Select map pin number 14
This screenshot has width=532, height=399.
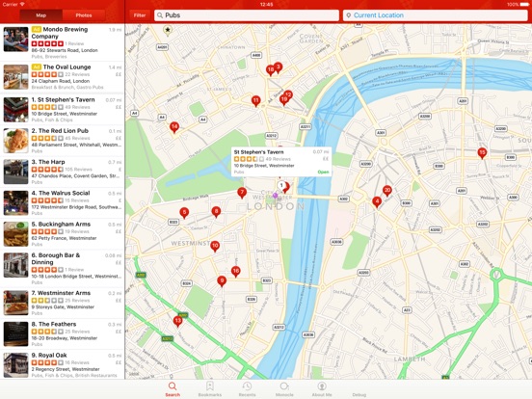[x=174, y=127]
